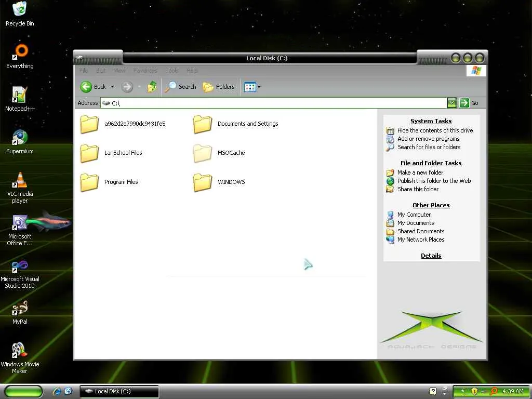Click the 4:39 AM system clock
The width and height of the screenshot is (532, 399).
pyautogui.click(x=513, y=391)
